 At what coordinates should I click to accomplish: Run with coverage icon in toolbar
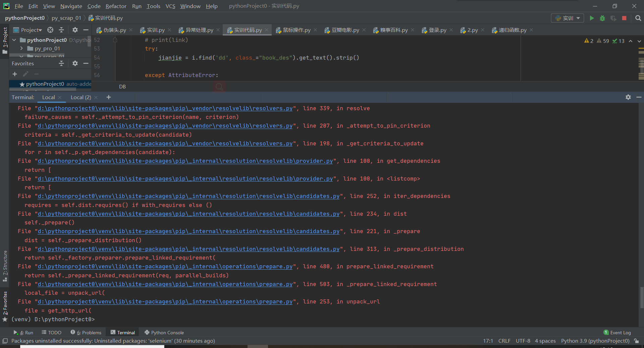point(613,18)
